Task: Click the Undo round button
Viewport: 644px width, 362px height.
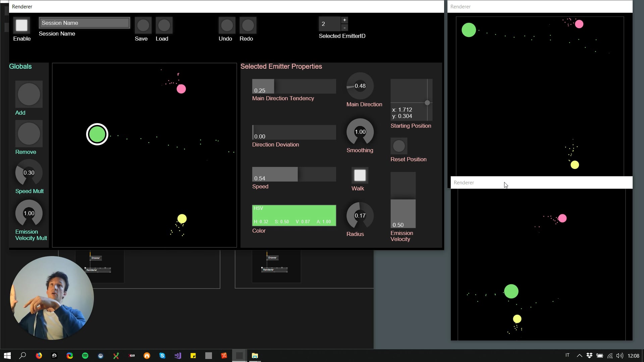Action: coord(227,25)
